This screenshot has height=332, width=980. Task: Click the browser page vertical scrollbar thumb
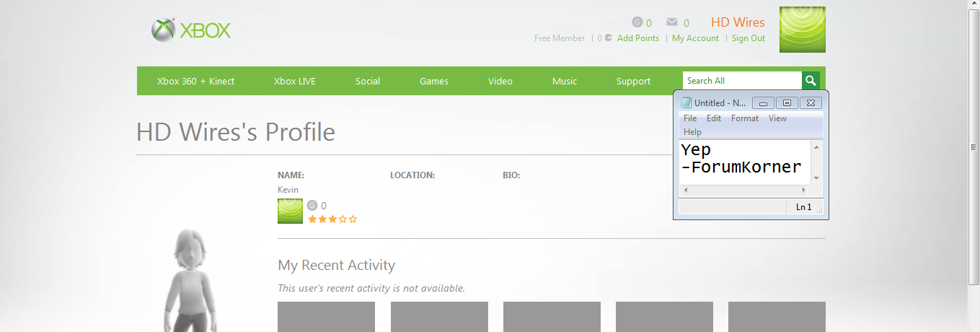(x=974, y=147)
